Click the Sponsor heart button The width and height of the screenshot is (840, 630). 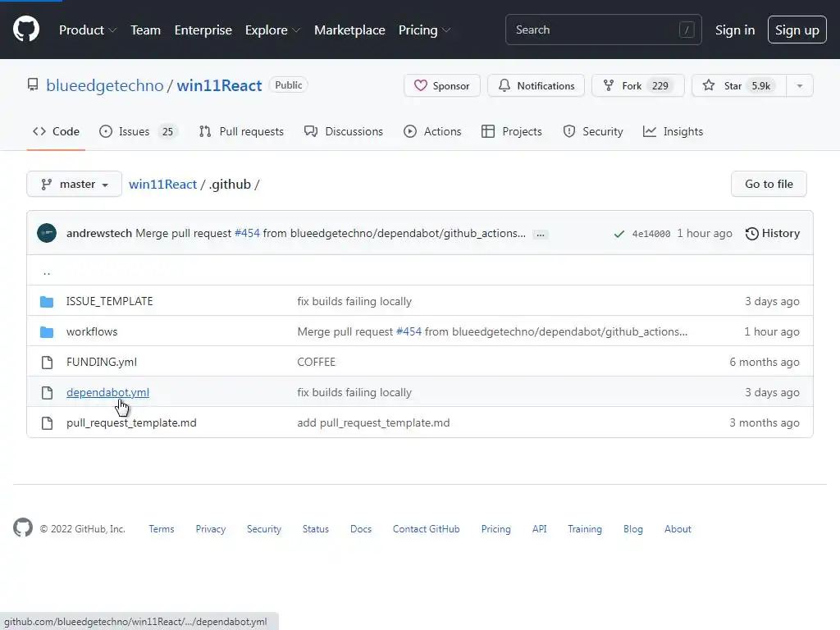click(441, 85)
